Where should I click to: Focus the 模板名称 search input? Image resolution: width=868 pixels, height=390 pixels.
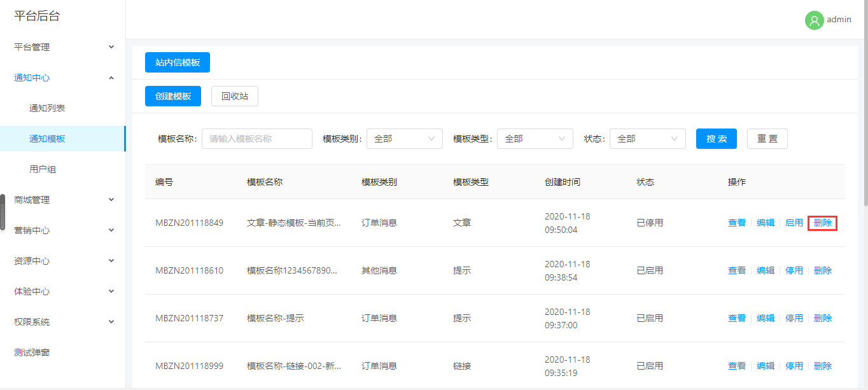(x=257, y=139)
